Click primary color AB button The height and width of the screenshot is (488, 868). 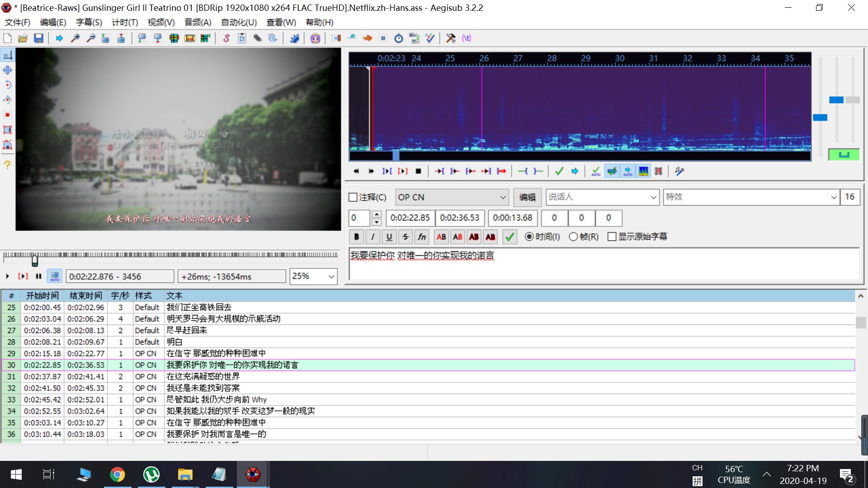tap(441, 237)
